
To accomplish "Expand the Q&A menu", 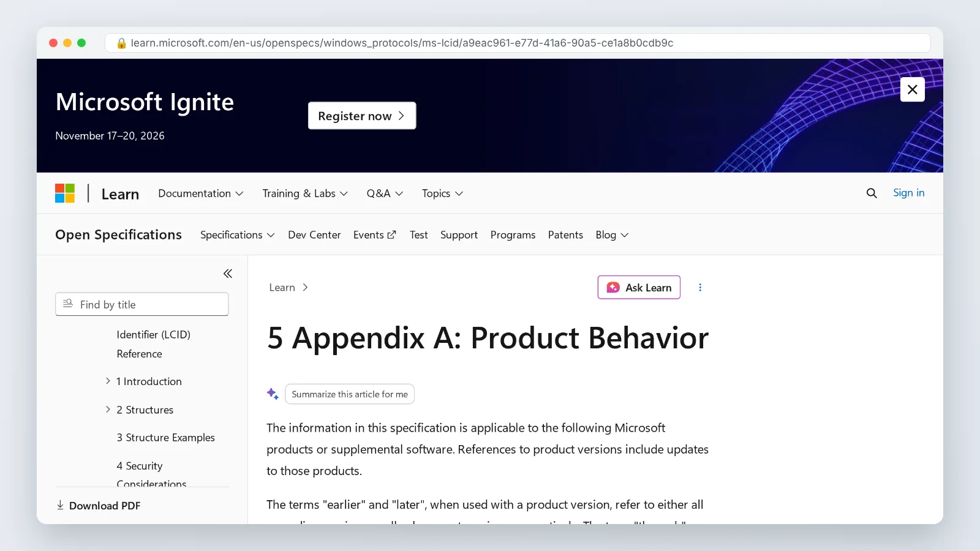I will [385, 193].
